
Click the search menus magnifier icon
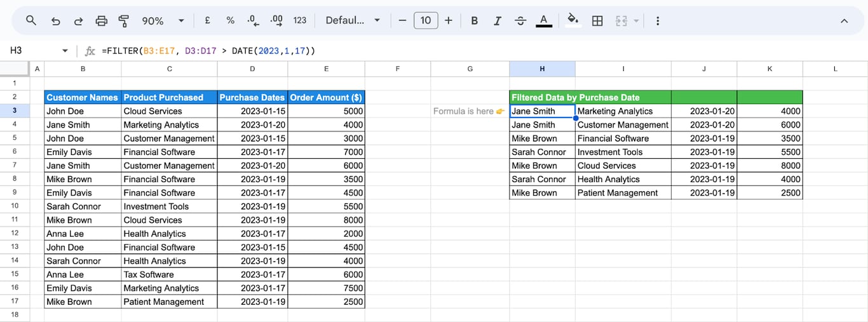(x=31, y=20)
